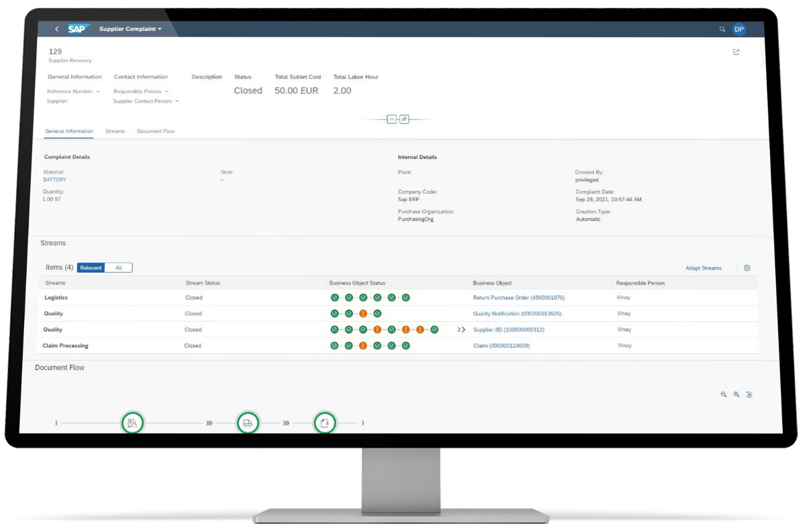This screenshot has width=798, height=532.
Task: Click Adapt Streams
Action: point(703,268)
